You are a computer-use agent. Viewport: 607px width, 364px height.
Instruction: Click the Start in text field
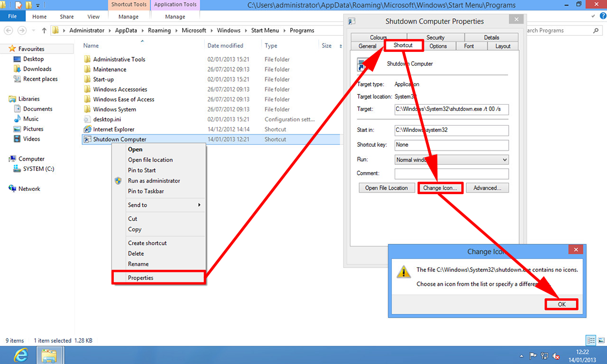451,130
